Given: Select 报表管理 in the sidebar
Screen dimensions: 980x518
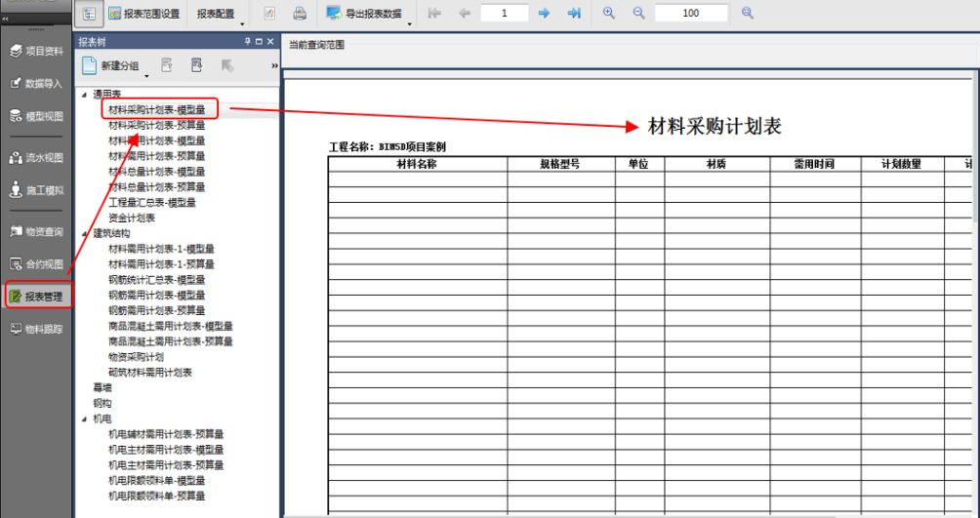Looking at the screenshot, I should [39, 297].
